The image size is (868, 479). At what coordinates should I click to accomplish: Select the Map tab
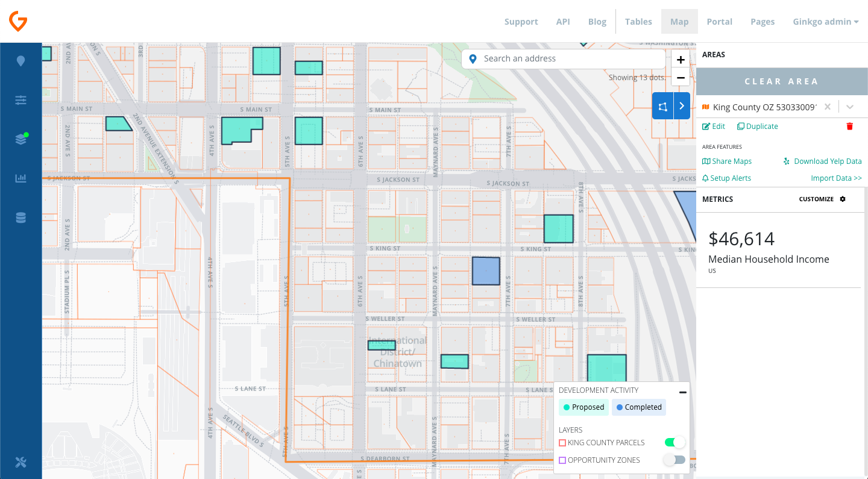(x=679, y=22)
